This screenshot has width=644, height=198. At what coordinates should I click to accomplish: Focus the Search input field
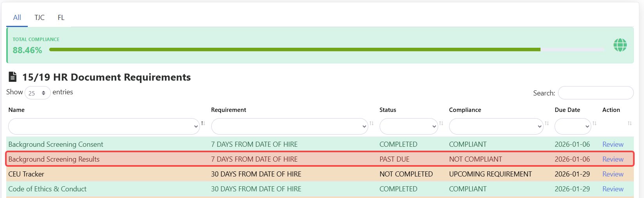point(596,93)
